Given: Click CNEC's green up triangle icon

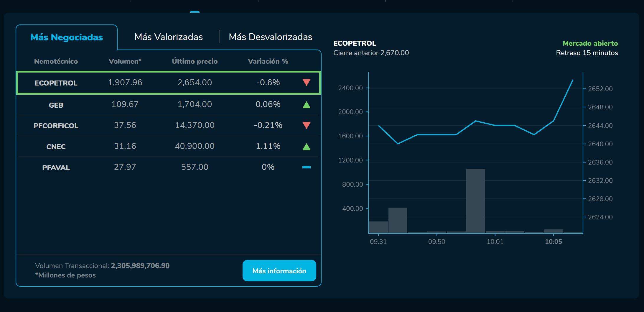Looking at the screenshot, I should [306, 147].
